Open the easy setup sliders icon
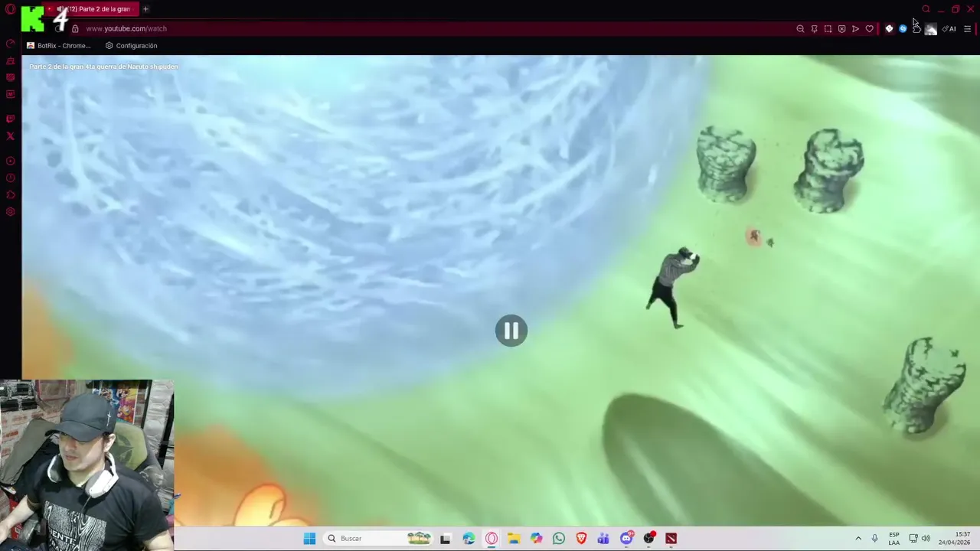 pyautogui.click(x=967, y=29)
